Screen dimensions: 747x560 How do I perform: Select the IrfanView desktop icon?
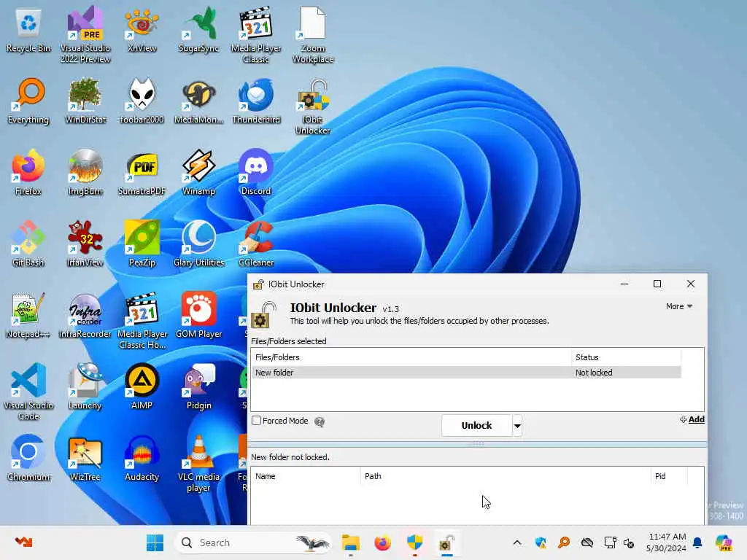click(x=85, y=244)
